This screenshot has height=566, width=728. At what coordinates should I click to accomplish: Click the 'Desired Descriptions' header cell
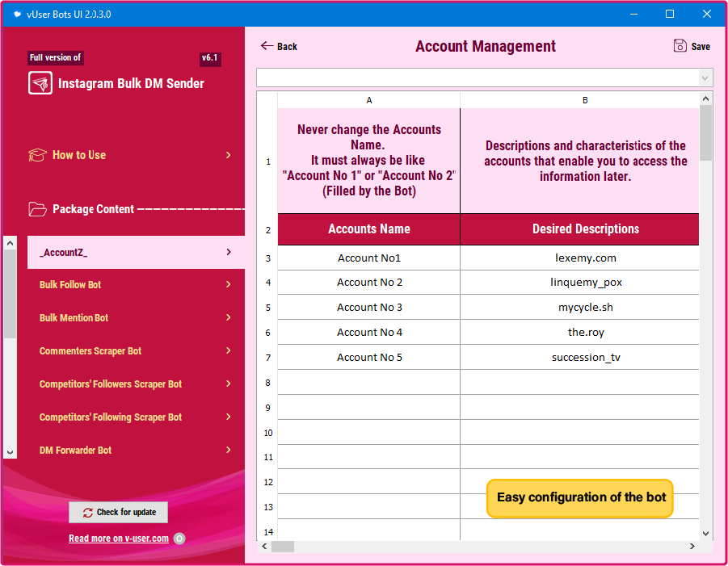coord(580,229)
